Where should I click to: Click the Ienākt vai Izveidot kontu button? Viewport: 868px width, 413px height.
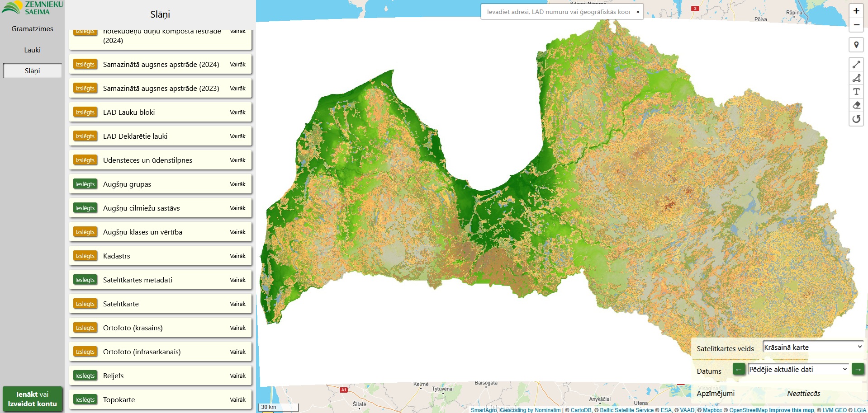pos(32,399)
